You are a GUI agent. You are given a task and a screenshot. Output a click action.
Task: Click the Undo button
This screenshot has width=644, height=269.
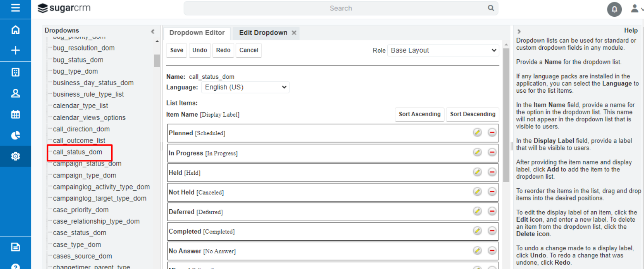pyautogui.click(x=200, y=50)
